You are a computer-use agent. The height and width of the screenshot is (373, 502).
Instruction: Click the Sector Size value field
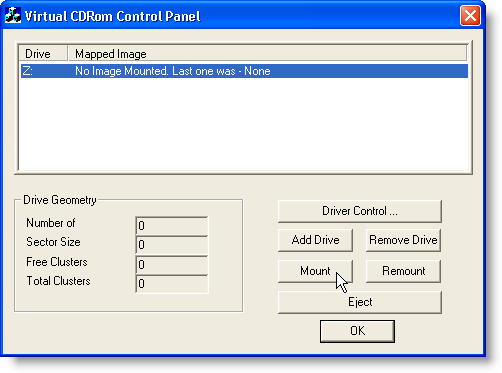[x=172, y=245]
